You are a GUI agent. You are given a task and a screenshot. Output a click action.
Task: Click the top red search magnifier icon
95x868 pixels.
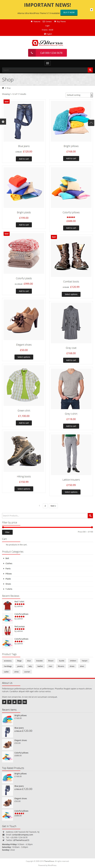90,70
